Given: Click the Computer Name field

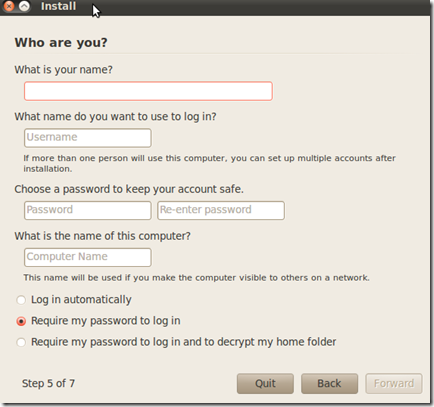Looking at the screenshot, I should pyautogui.click(x=88, y=257).
